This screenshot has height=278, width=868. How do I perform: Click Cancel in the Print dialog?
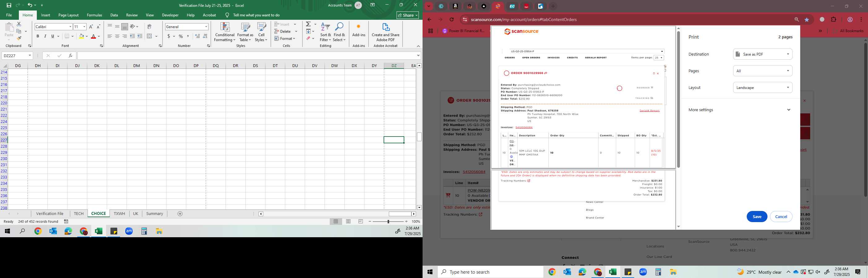click(x=781, y=217)
